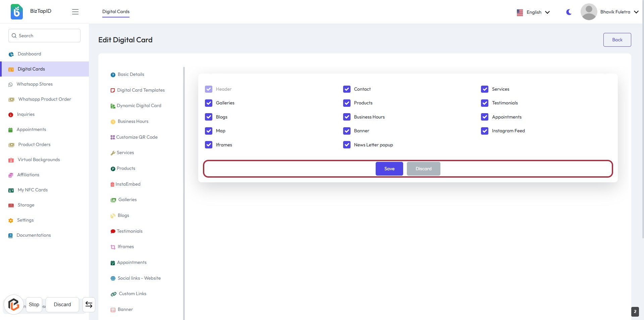Click the Search input field
The image size is (644, 320).
44,36
